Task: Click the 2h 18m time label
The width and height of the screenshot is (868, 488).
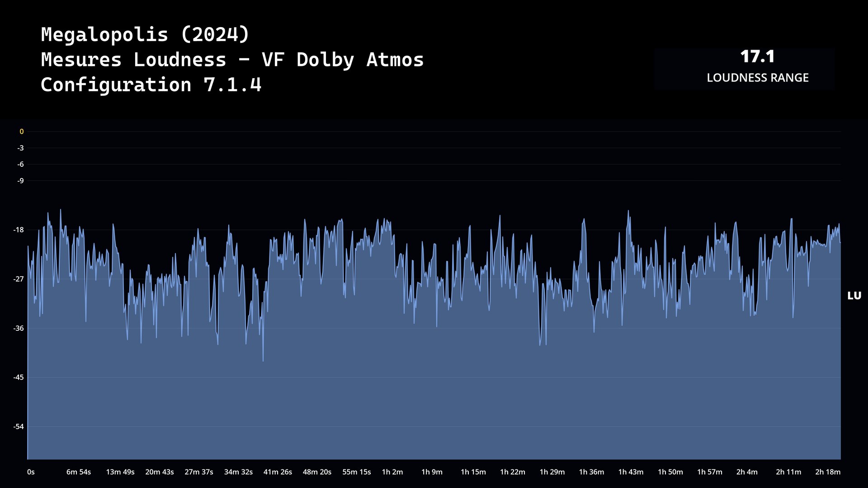Action: point(828,472)
